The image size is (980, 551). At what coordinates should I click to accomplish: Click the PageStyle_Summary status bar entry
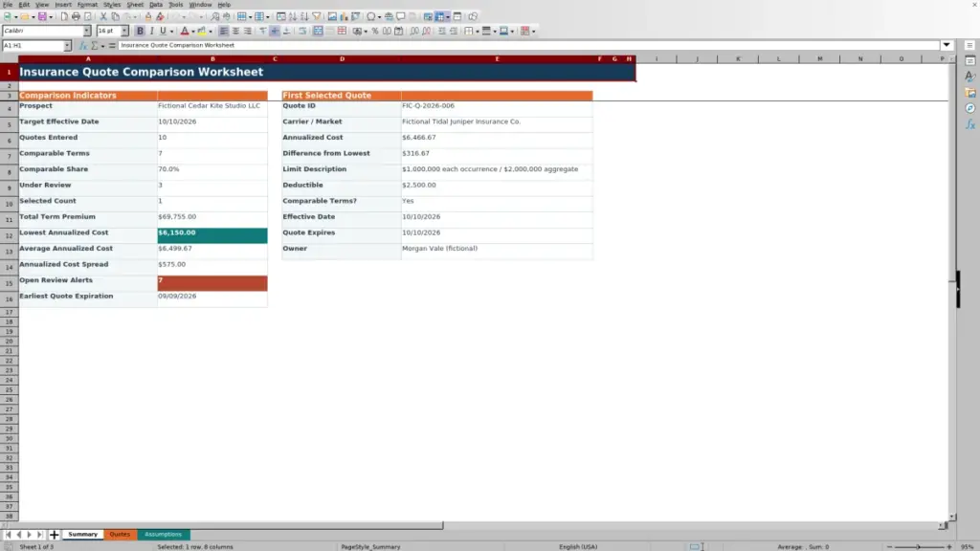coord(370,547)
